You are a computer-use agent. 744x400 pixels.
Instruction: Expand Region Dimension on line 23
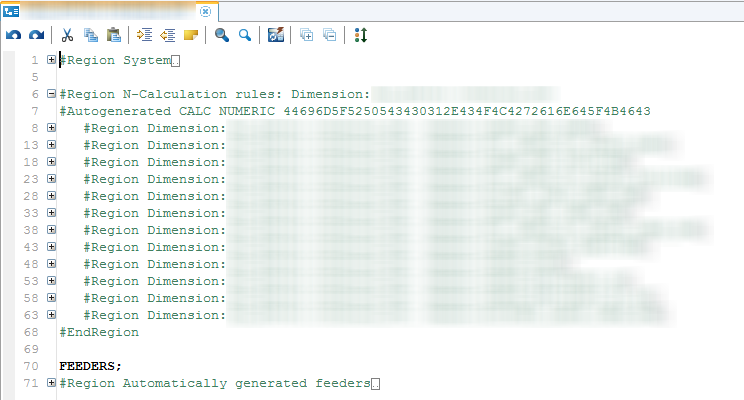(51, 179)
